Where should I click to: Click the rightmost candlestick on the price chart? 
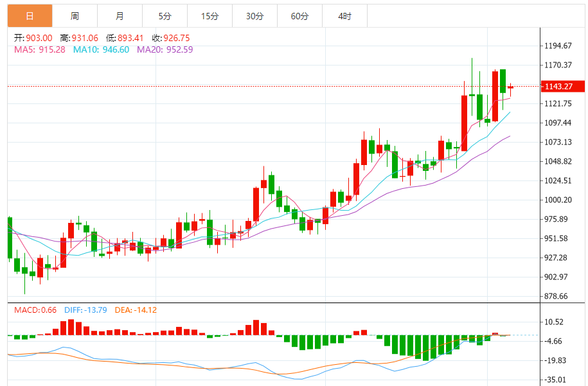510,89
